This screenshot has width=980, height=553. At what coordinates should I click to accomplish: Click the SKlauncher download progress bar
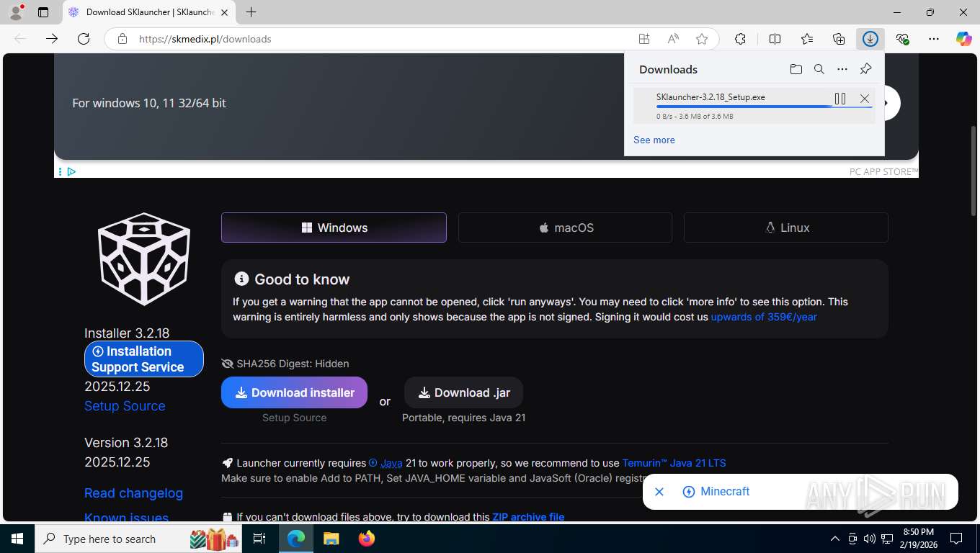pyautogui.click(x=764, y=107)
